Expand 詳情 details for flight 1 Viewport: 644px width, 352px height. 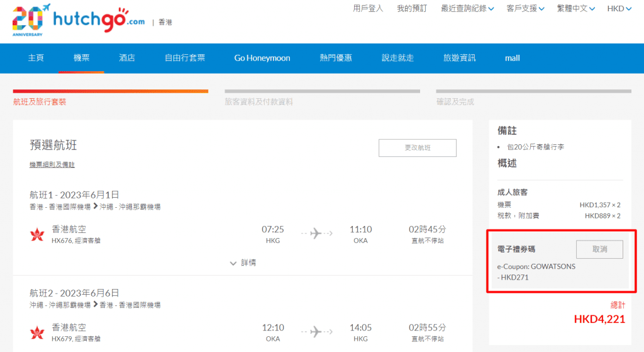[x=242, y=263]
